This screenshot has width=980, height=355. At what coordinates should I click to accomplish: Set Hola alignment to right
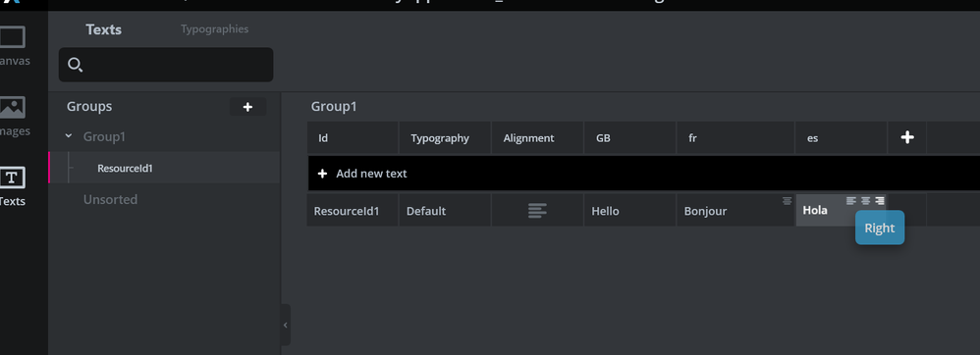pyautogui.click(x=880, y=201)
